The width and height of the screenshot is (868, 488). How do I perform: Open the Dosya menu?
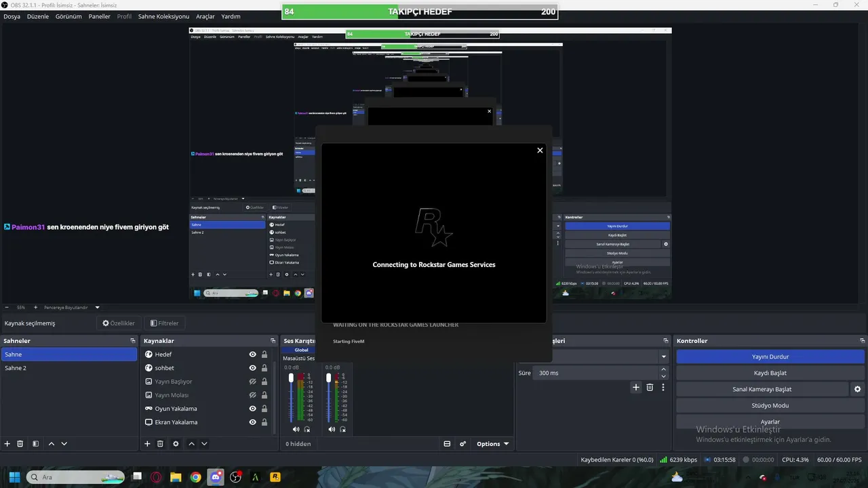[12, 16]
